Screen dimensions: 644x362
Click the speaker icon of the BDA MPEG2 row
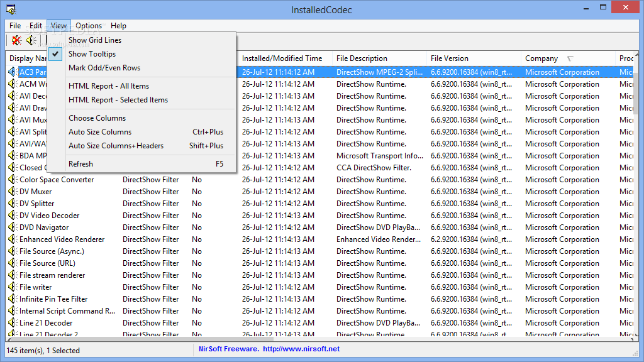13,156
